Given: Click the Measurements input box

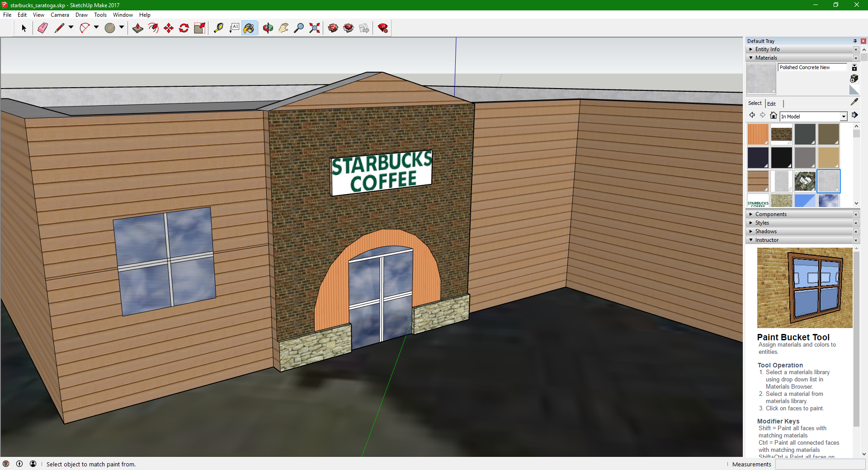Looking at the screenshot, I should coord(820,464).
